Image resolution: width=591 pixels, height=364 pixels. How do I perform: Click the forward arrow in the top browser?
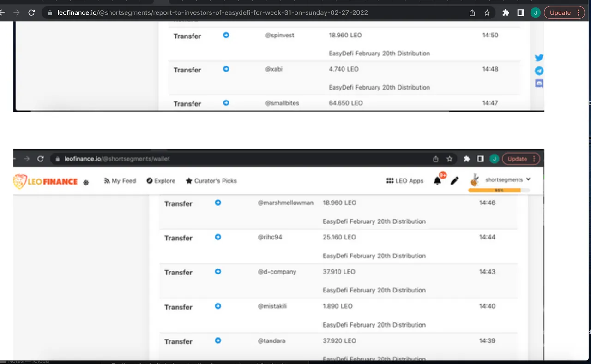coord(17,13)
